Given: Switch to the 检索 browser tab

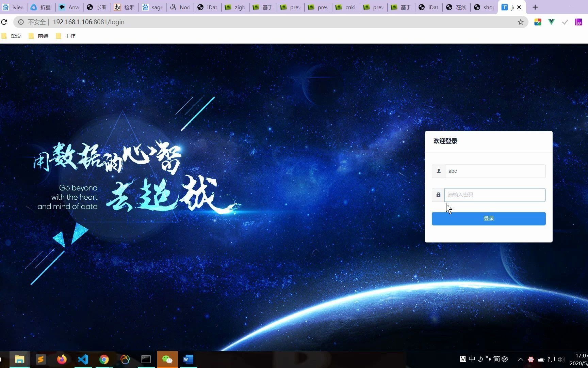Looking at the screenshot, I should point(125,7).
